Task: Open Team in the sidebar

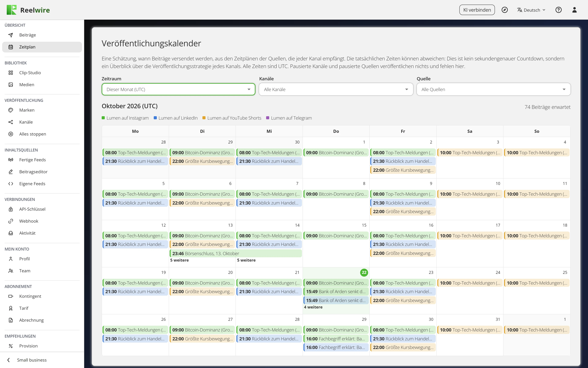Action: point(42,271)
